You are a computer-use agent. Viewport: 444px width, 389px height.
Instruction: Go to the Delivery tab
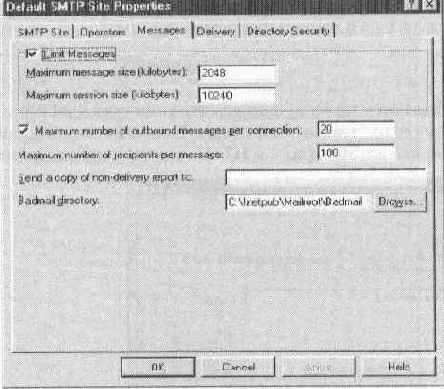point(216,31)
